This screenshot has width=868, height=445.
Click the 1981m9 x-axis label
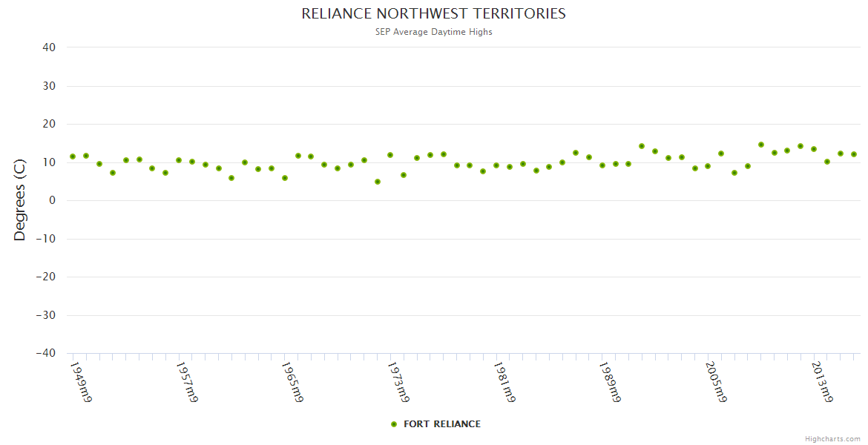[505, 383]
